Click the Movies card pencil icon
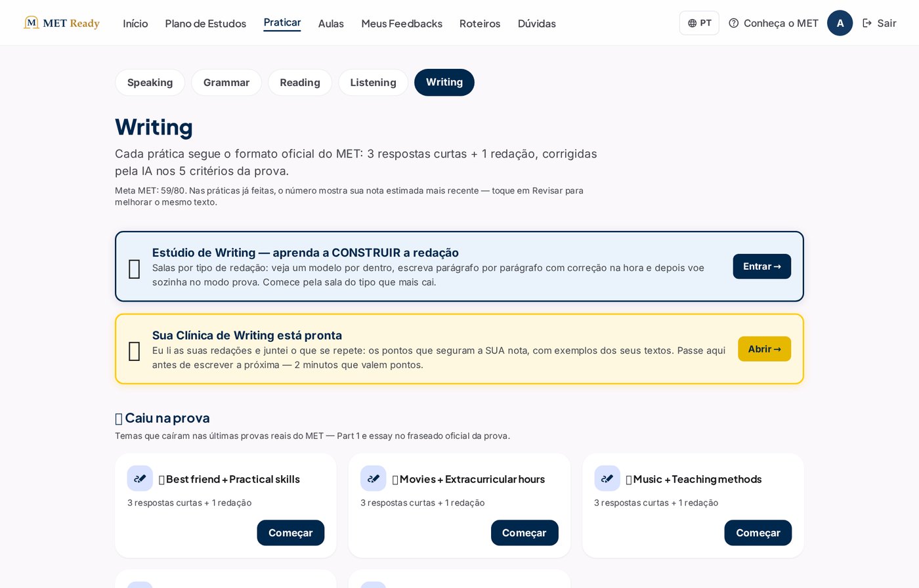The image size is (919, 588). [373, 478]
